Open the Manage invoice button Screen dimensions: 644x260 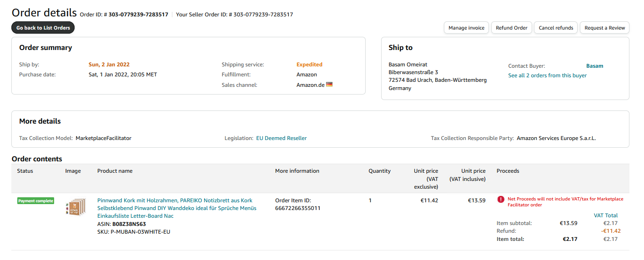466,28
